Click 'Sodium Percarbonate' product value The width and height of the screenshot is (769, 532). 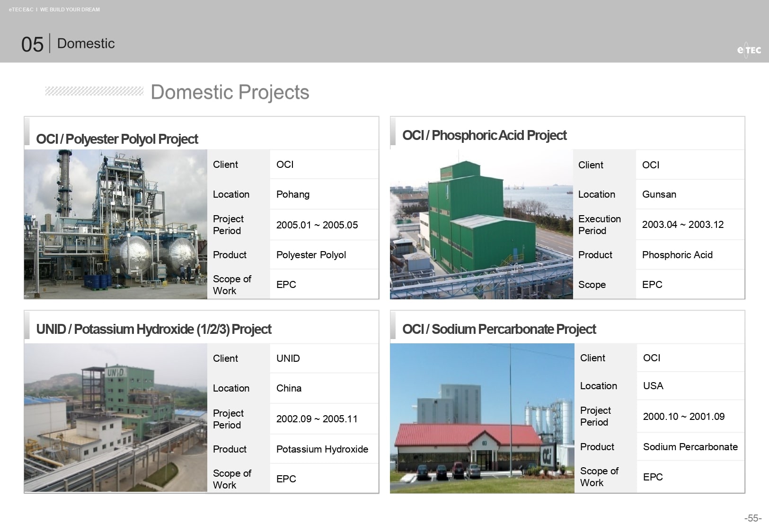point(690,447)
